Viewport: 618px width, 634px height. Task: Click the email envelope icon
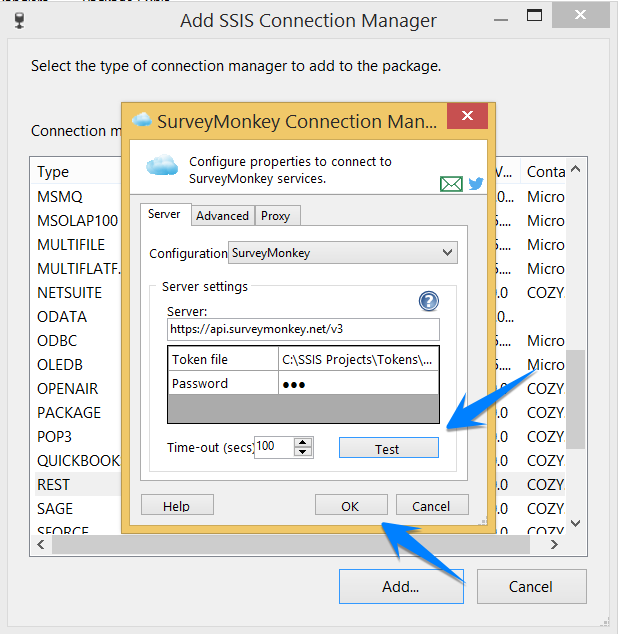pyautogui.click(x=451, y=184)
